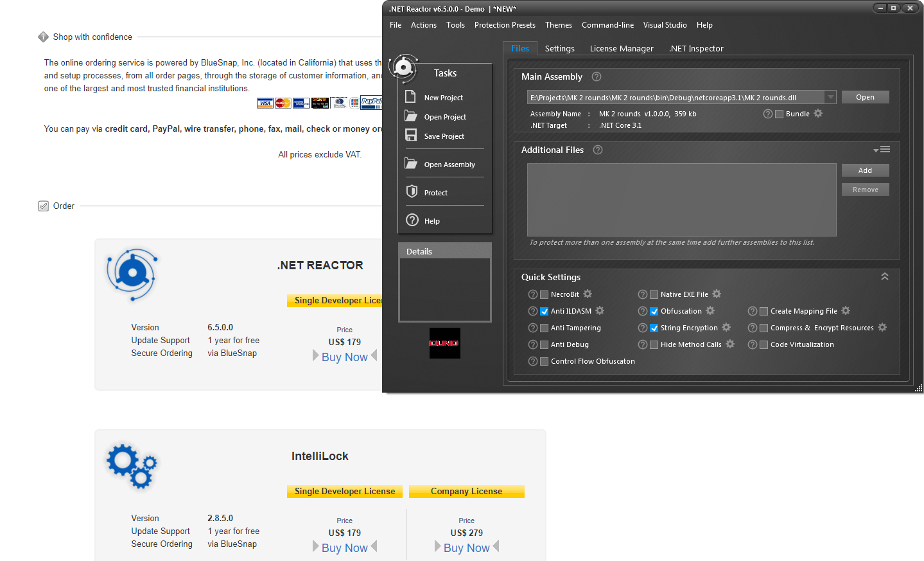This screenshot has height=561, width=924.
Task: Enable the Anti Tampering checkbox
Action: tap(545, 328)
